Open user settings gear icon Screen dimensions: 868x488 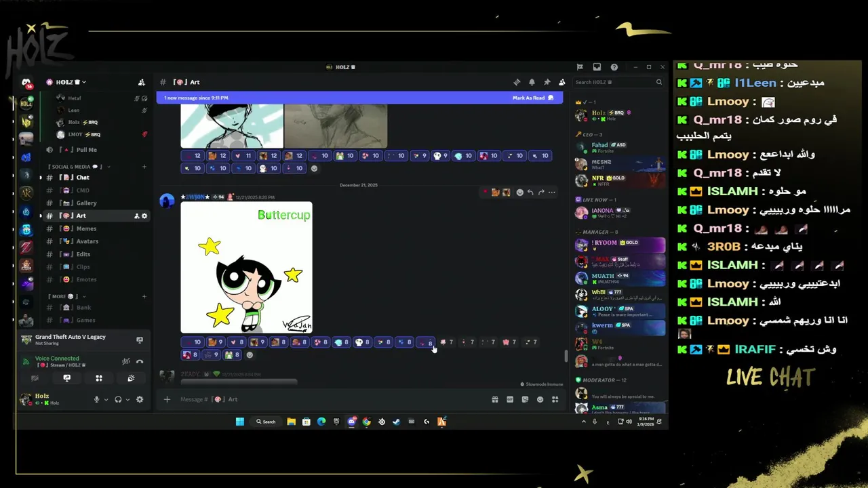pos(140,399)
